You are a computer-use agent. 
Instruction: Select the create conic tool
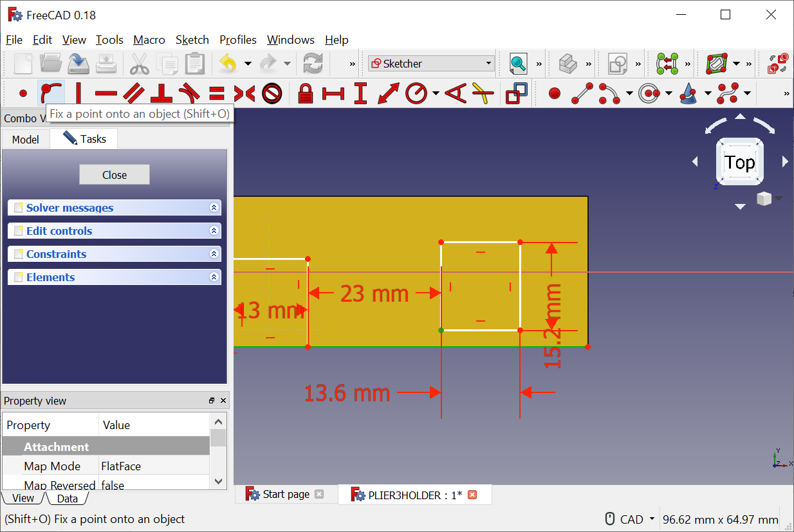click(688, 94)
